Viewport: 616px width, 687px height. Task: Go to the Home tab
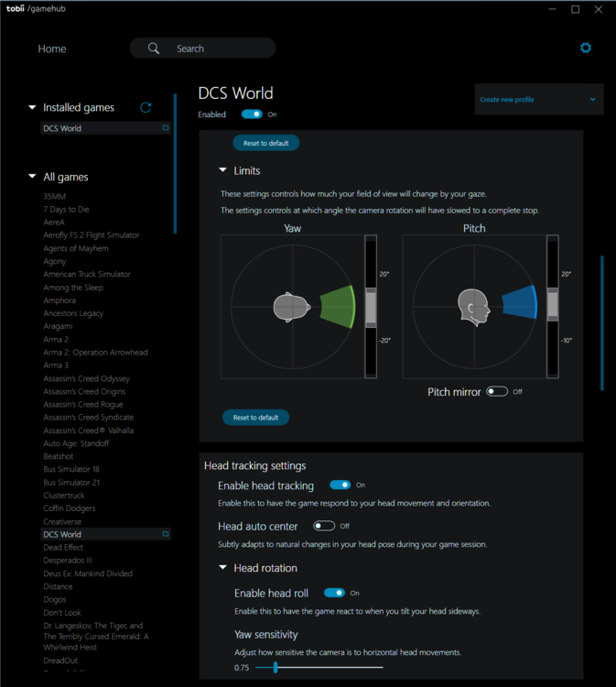[x=52, y=49]
